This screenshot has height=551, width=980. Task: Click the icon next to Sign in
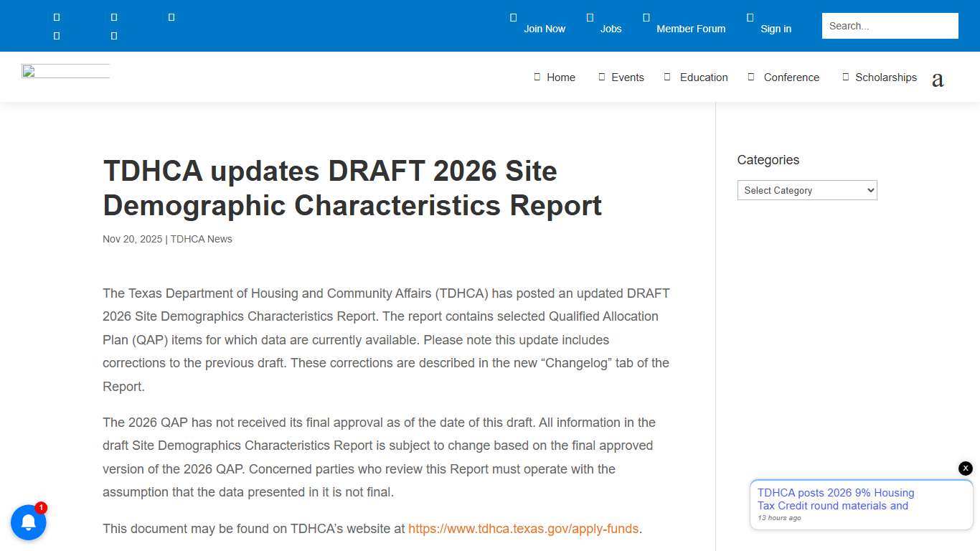click(749, 17)
